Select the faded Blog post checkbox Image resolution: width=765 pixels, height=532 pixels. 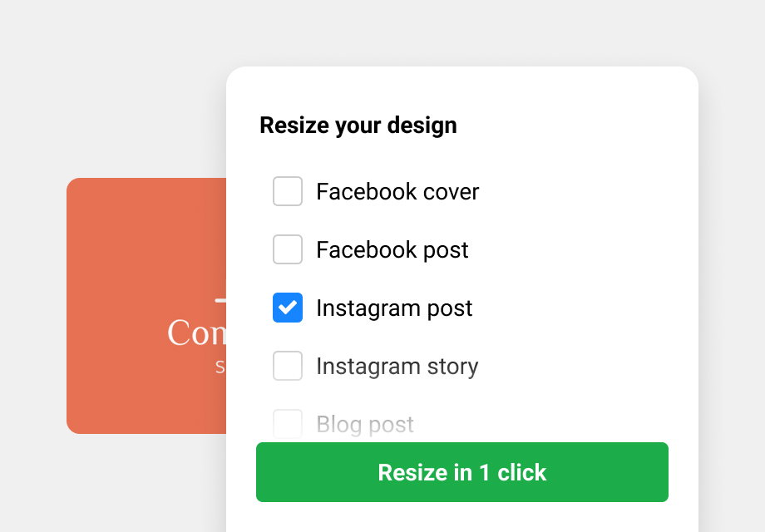pyautogui.click(x=288, y=424)
